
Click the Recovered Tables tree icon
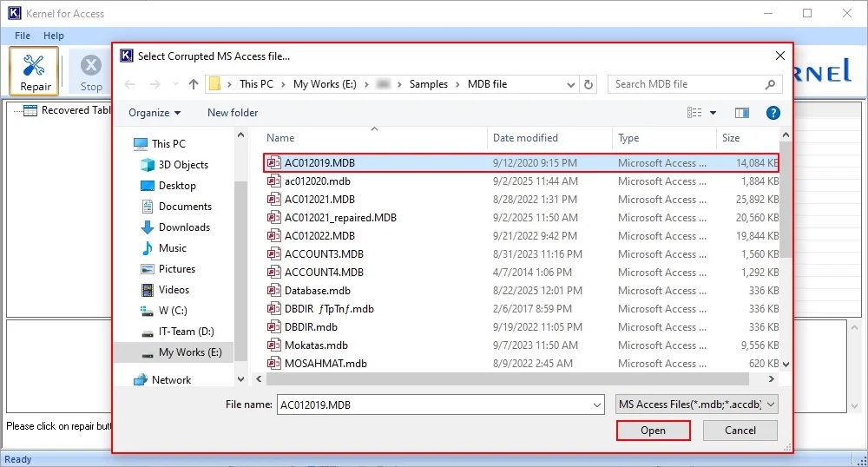[30, 110]
